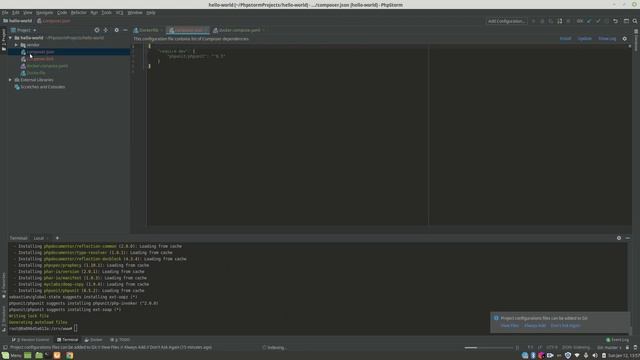Click the undo/revert arrow toolbar icon
The width and height of the screenshot is (640, 360).
tap(615, 21)
